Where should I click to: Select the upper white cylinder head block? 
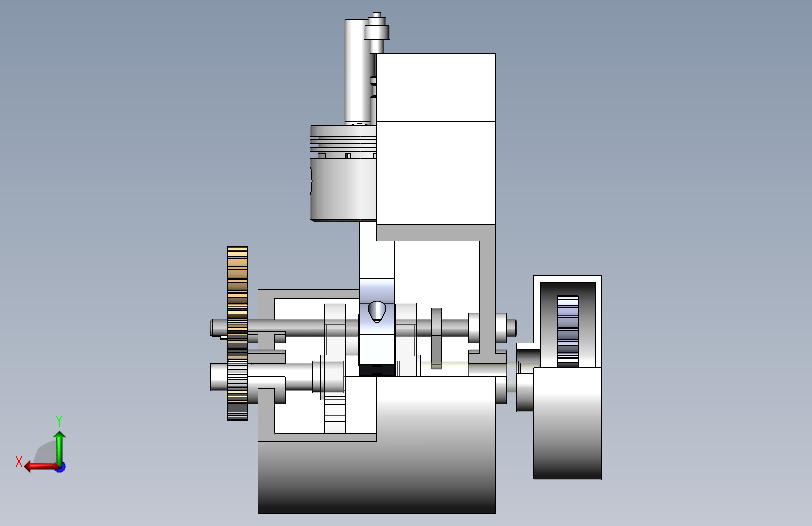(x=436, y=87)
